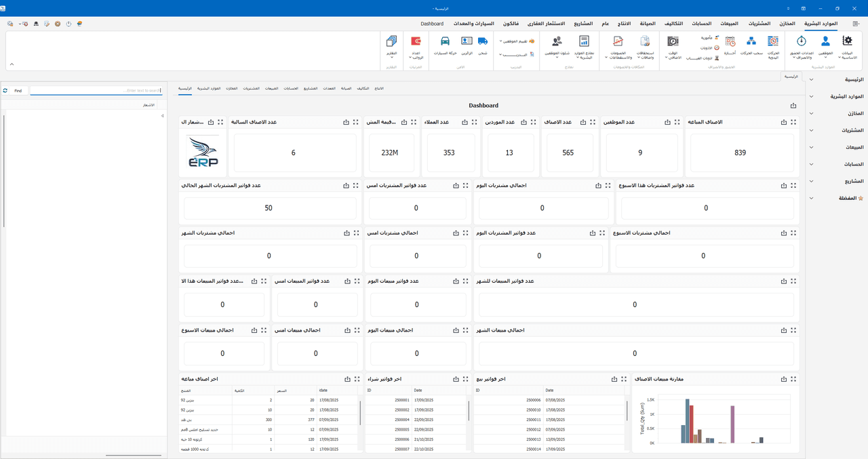The image size is (868, 459).
Task: Maximize مقارنة مبيعات الاصناف chart
Action: 794,379
